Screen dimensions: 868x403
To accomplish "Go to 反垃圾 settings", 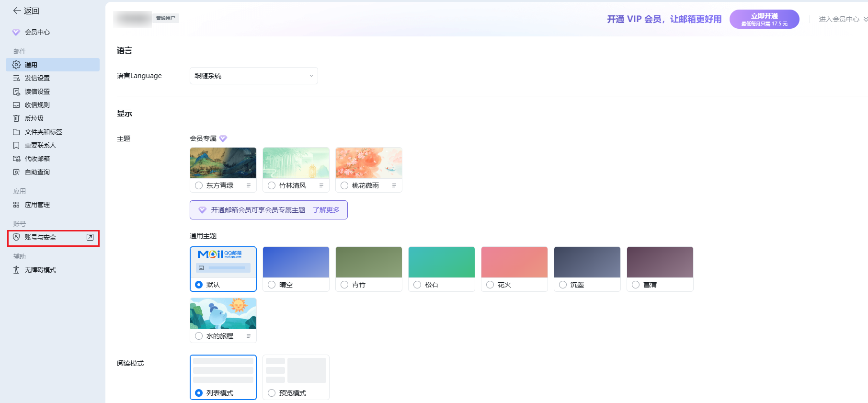I will tap(53, 118).
